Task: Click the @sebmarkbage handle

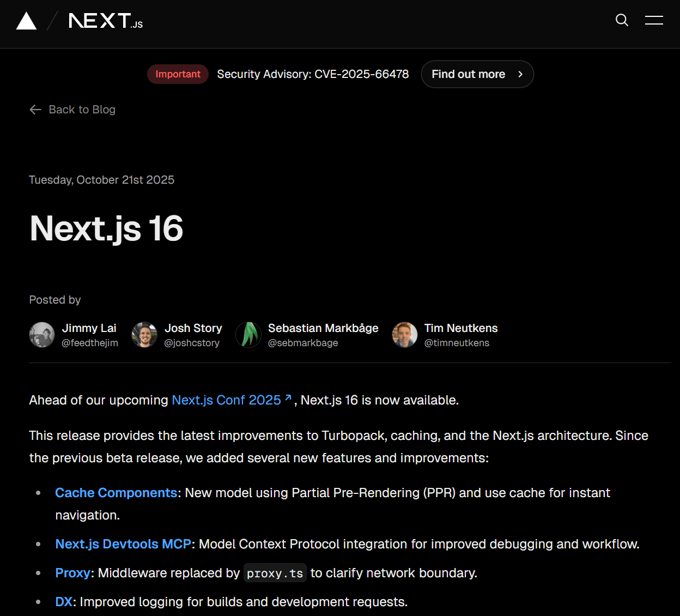Action: [x=303, y=343]
